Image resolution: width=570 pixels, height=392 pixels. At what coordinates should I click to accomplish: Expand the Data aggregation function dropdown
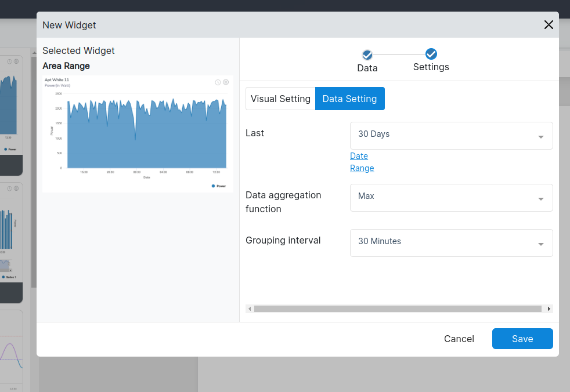click(x=451, y=198)
